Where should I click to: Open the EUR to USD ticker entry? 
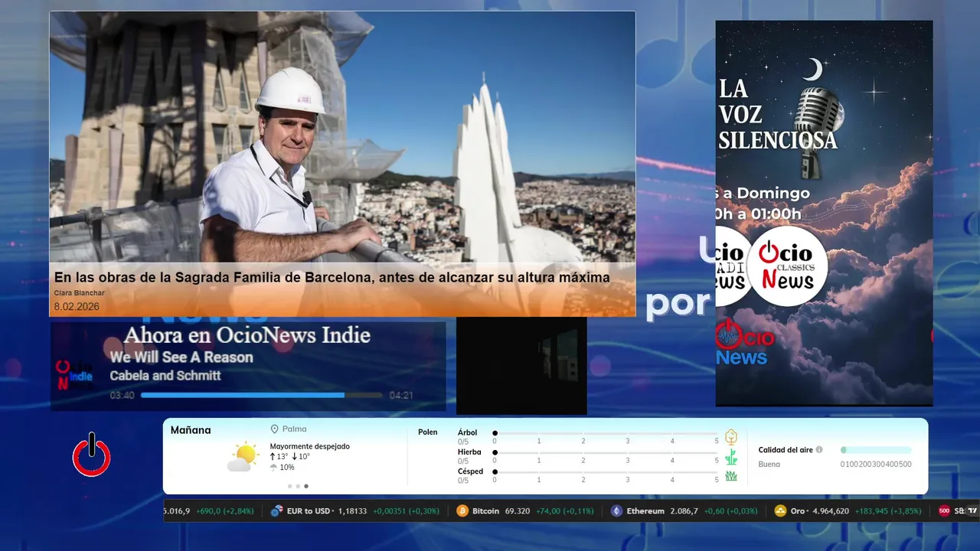pyautogui.click(x=355, y=510)
